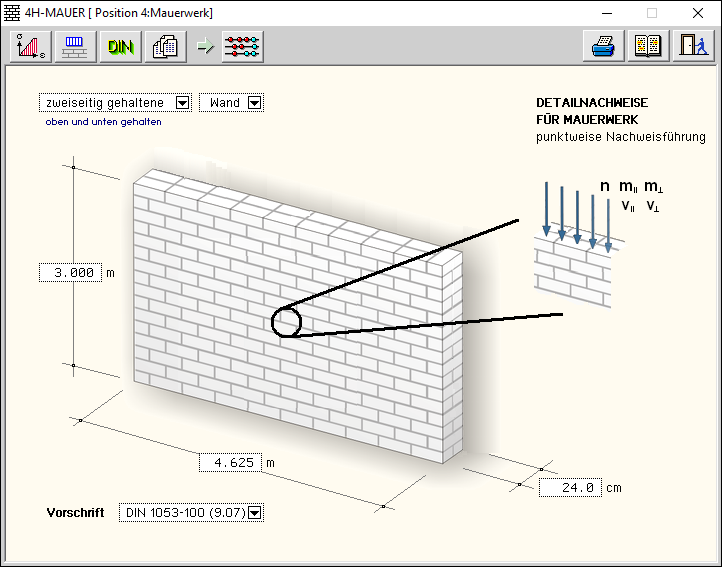
Task: Expand the 'zweiseitig gehaltene' dropdown
Action: 182,102
